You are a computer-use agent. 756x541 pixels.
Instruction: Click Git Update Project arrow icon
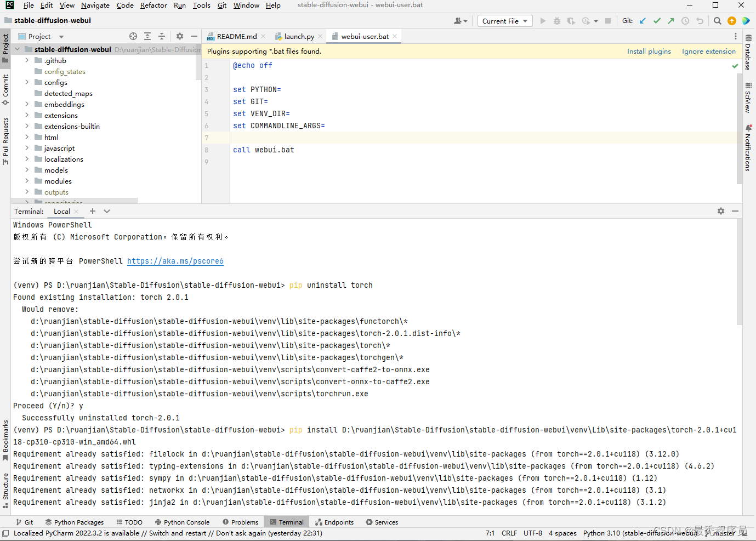643,21
